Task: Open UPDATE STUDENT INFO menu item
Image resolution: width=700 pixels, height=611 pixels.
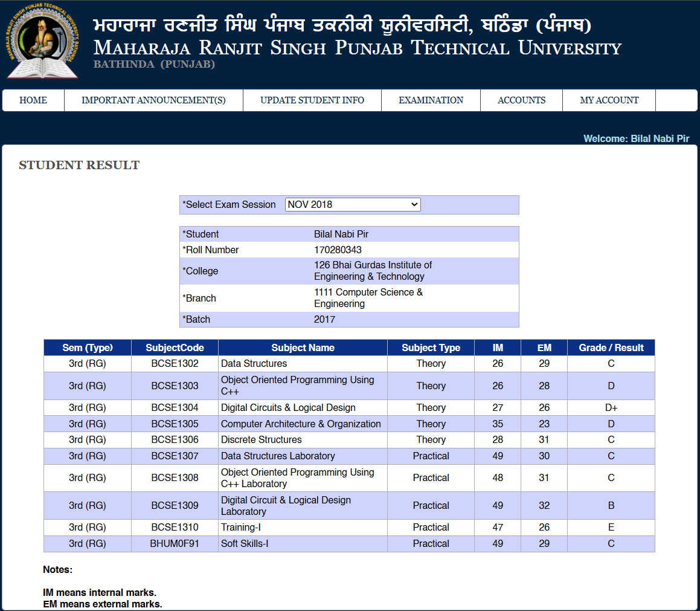Action: (312, 100)
